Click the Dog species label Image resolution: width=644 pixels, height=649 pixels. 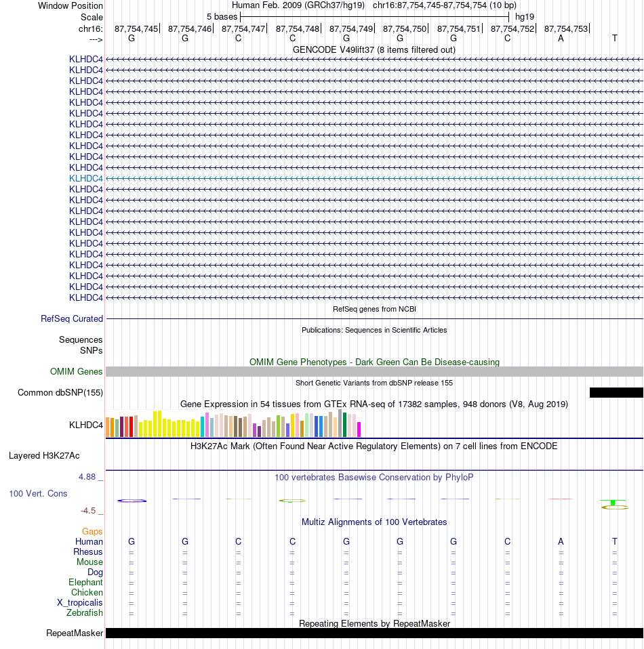[x=95, y=572]
